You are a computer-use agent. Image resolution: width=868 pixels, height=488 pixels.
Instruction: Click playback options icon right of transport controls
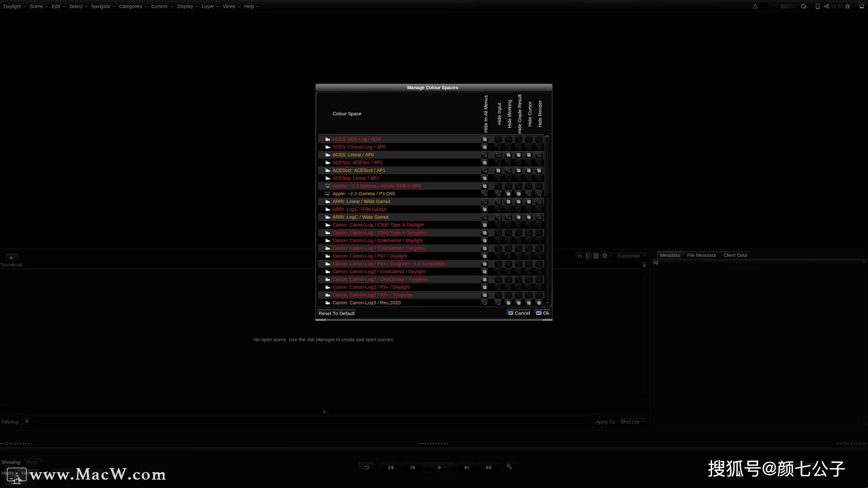click(x=510, y=467)
